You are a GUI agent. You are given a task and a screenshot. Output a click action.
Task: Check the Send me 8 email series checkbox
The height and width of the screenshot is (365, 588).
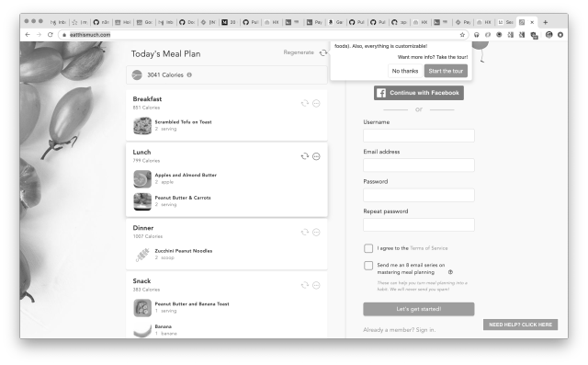tap(368, 266)
